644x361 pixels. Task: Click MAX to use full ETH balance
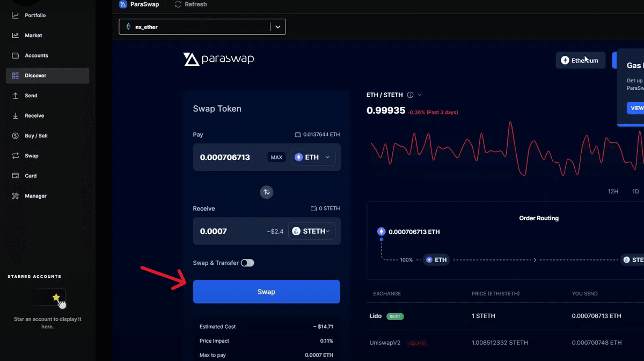[276, 157]
